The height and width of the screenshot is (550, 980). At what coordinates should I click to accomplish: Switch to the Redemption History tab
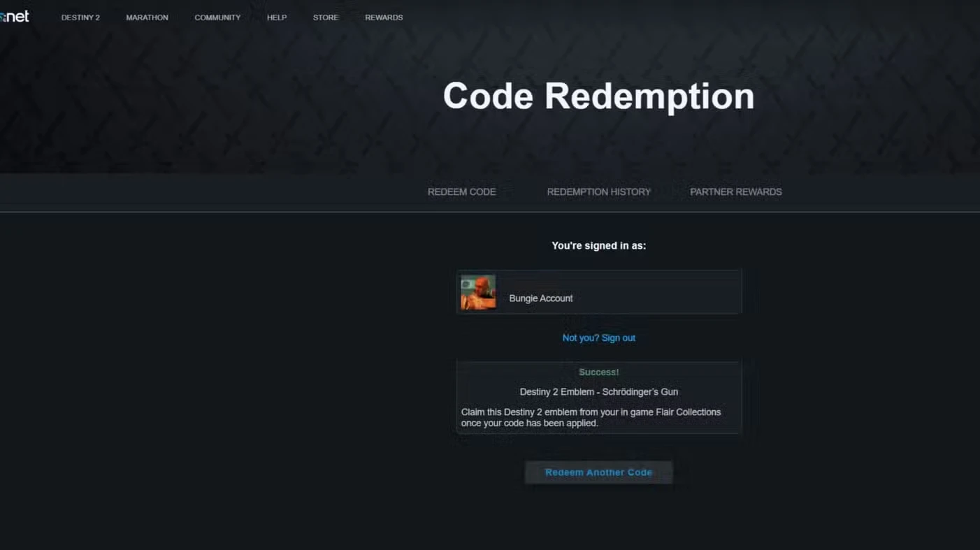click(598, 191)
